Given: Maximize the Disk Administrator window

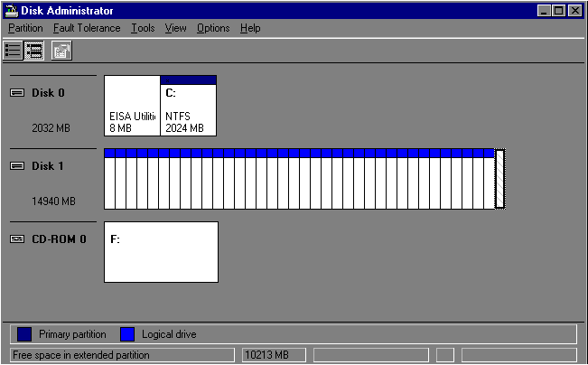Looking at the screenshot, I should point(559,11).
